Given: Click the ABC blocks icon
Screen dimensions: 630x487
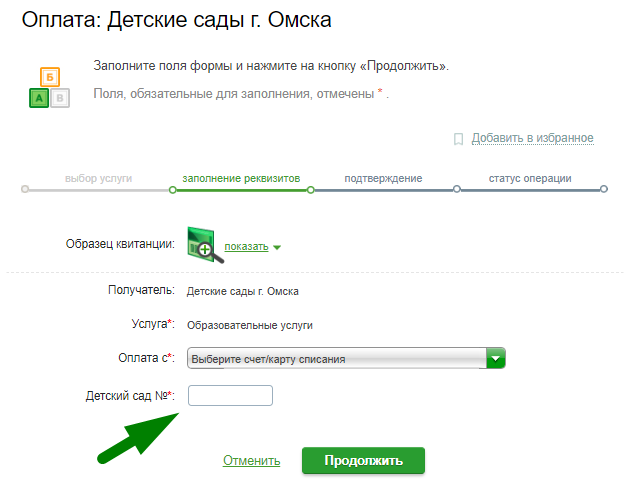Looking at the screenshot, I should (48, 88).
